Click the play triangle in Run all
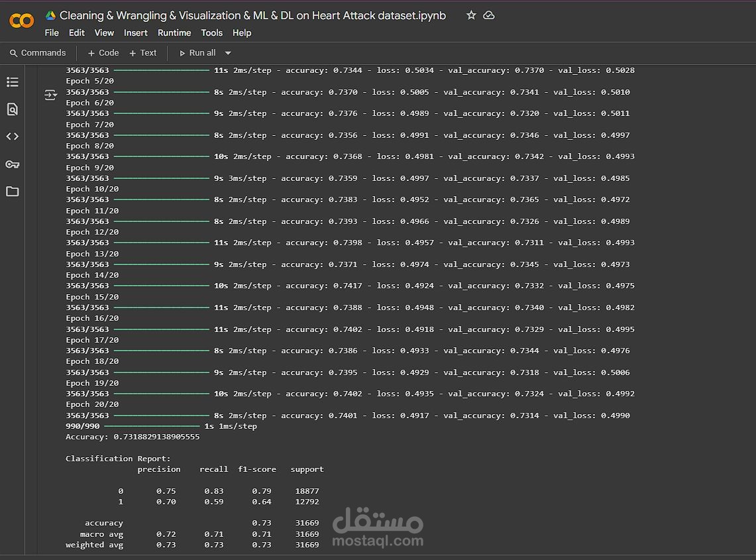Viewport: 756px width, 560px height. click(x=182, y=53)
